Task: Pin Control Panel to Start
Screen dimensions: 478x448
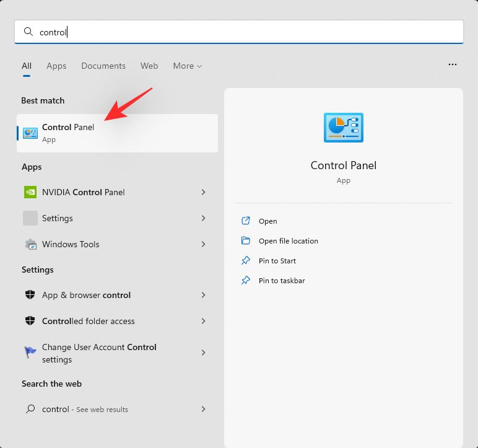Action: (277, 261)
